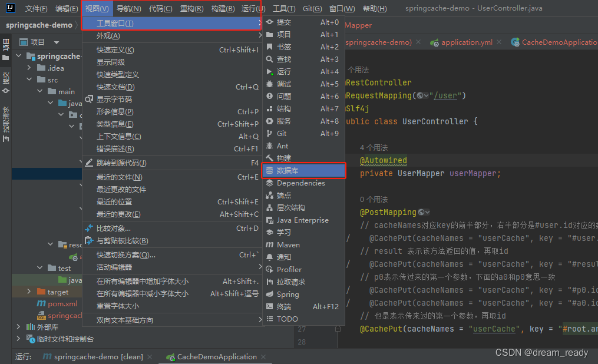Collapse the main folder node
The width and height of the screenshot is (598, 364).
[39, 91]
